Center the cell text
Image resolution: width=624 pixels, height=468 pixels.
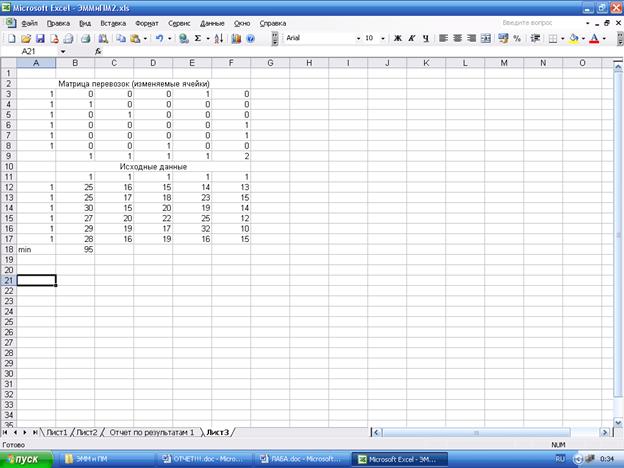[457, 38]
